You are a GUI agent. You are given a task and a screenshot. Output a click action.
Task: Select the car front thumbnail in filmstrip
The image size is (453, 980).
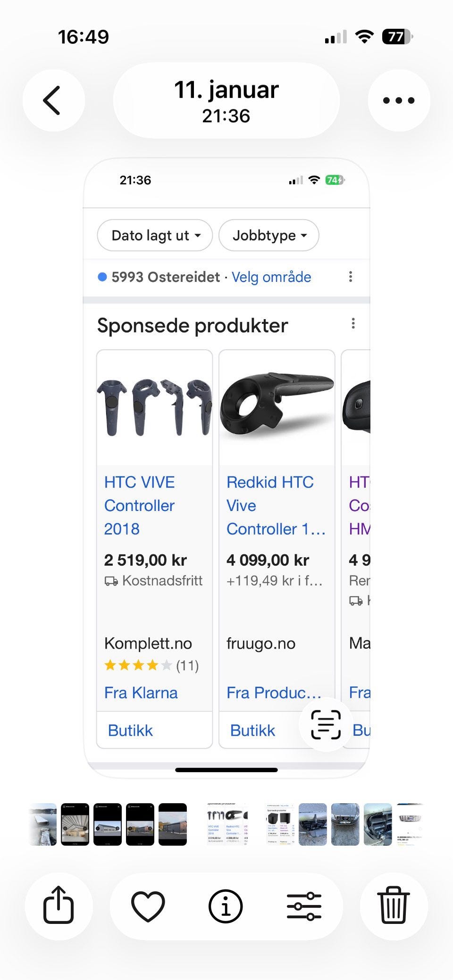(345, 824)
